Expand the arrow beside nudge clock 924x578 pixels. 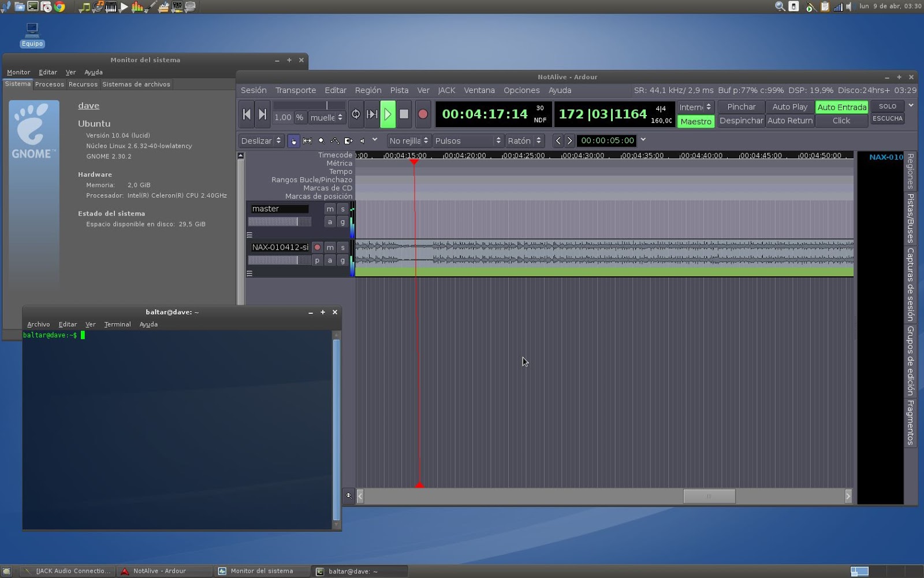[x=643, y=140]
